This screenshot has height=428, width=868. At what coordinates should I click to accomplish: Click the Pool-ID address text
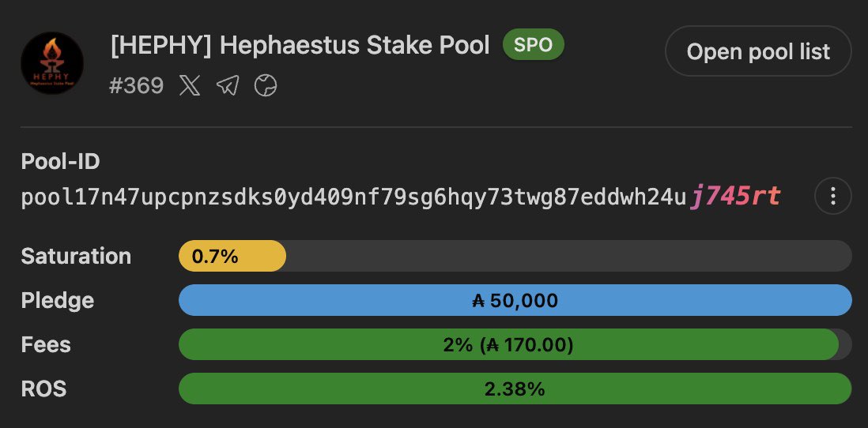click(x=401, y=197)
